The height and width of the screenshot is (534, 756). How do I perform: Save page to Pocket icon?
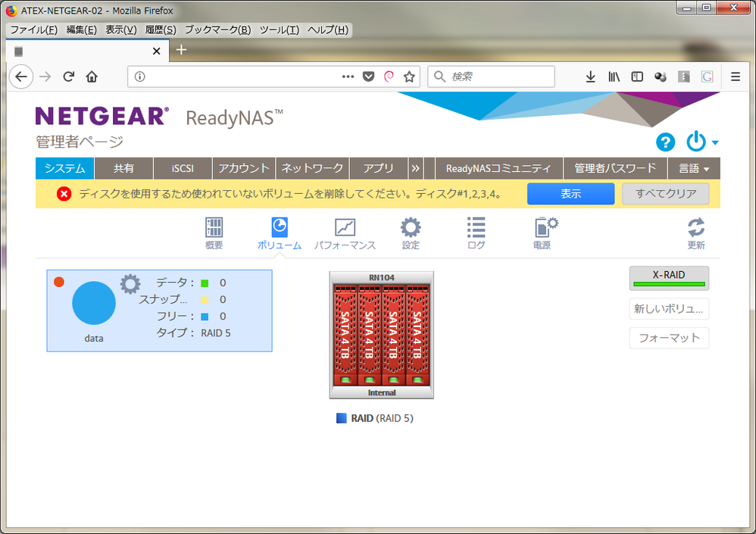click(368, 77)
